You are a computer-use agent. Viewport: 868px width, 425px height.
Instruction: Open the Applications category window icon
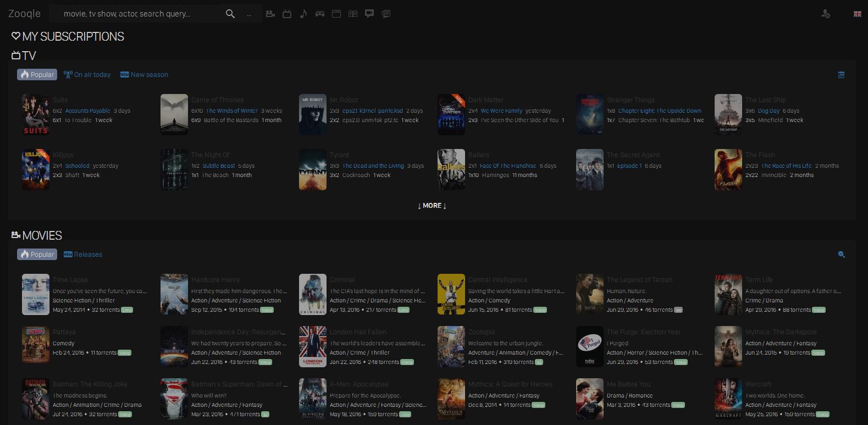click(336, 14)
